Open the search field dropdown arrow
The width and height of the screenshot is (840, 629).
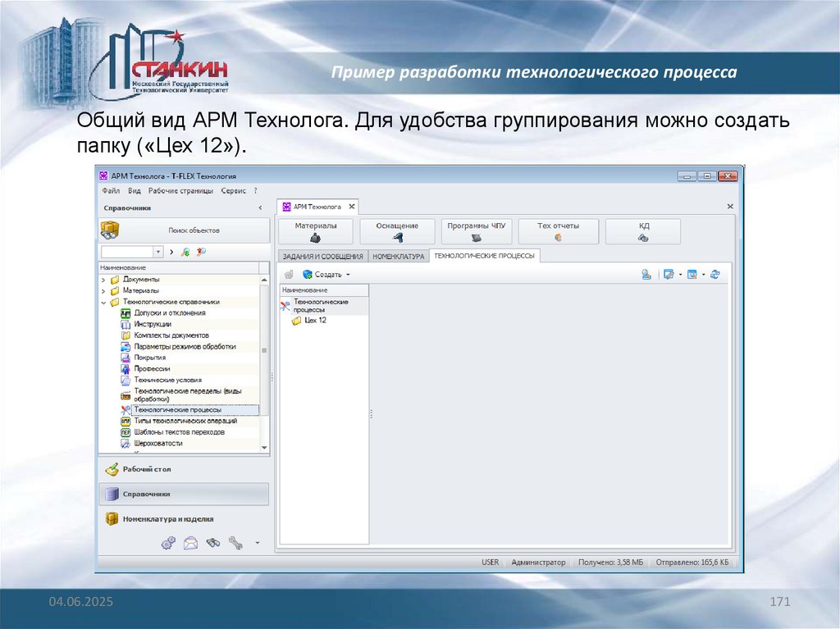click(x=158, y=252)
